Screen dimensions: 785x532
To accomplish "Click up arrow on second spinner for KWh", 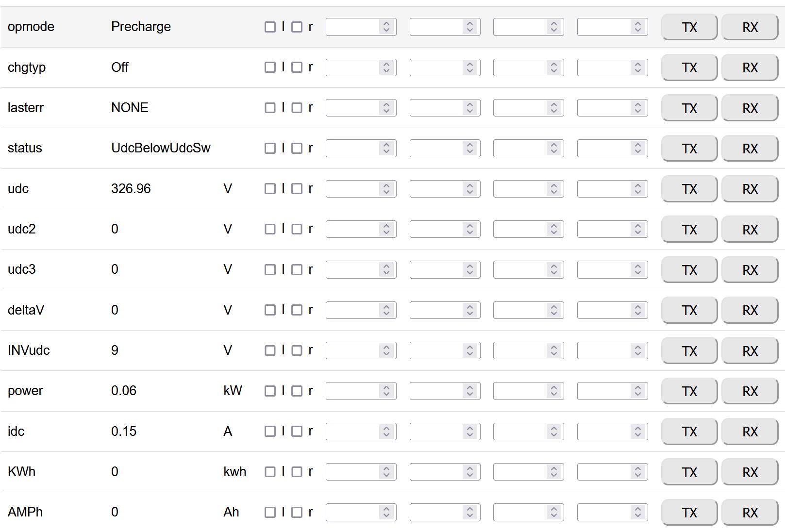I will (x=470, y=468).
